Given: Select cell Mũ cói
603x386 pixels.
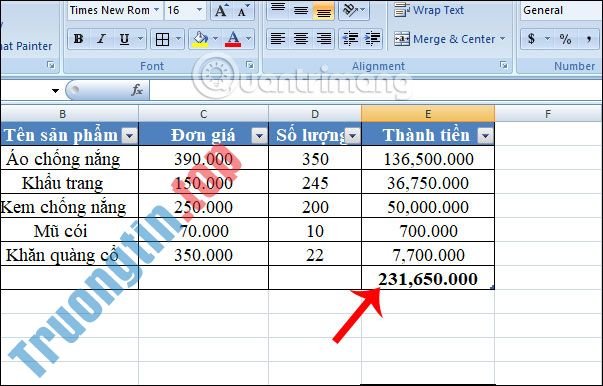Looking at the screenshot, I should [x=69, y=230].
